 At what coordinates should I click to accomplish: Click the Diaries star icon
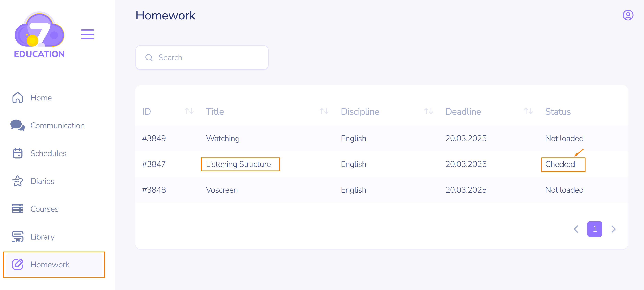point(17,181)
